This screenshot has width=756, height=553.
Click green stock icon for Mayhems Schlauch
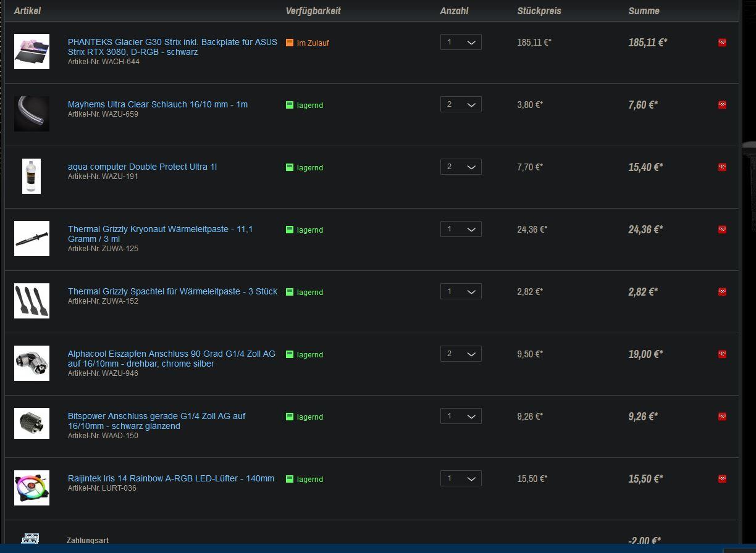pyautogui.click(x=290, y=105)
